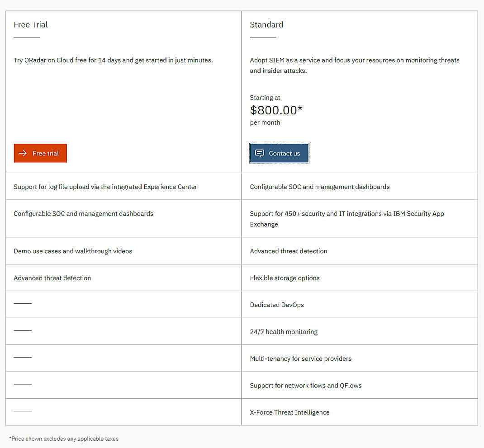
Task: Click '24/7 health monitoring' row
Action: click(360, 331)
